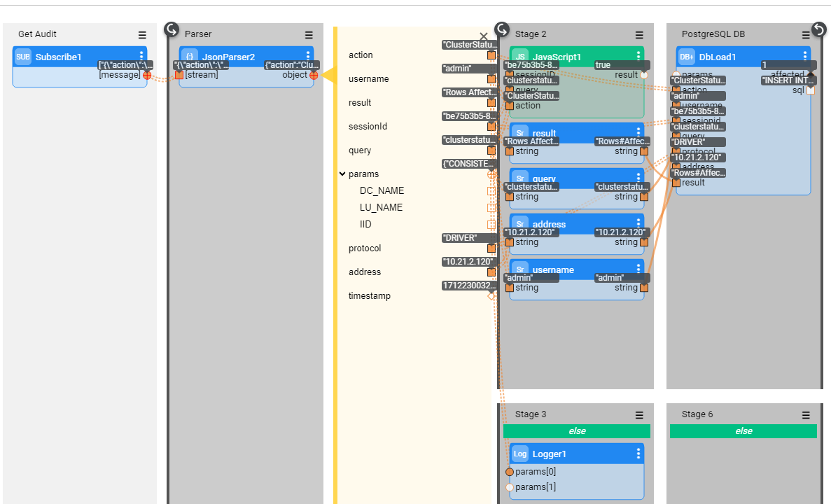Image resolution: width=831 pixels, height=504 pixels.
Task: Toggle the JavaScript1 result output port
Action: coord(643,75)
